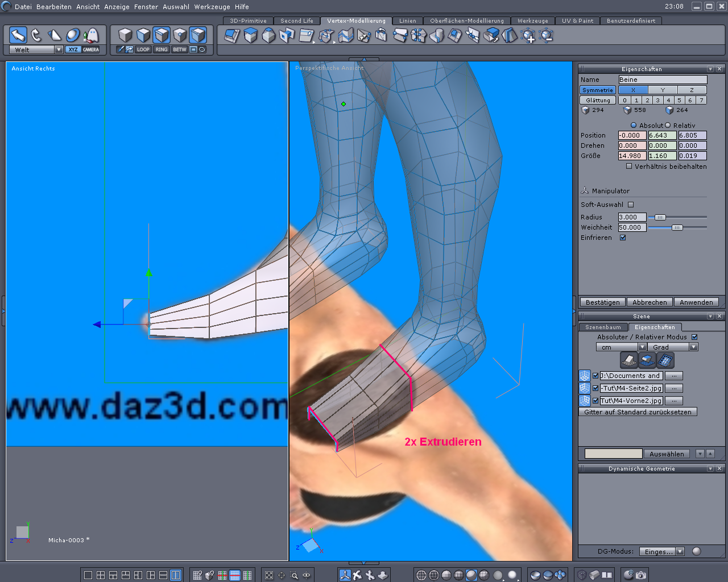Image resolution: width=728 pixels, height=582 pixels.
Task: Select the two side-by-side viewports layout
Action: coord(176,575)
